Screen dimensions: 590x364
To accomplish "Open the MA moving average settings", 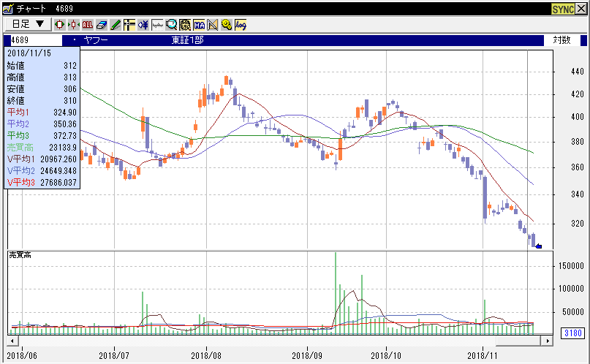I will click(x=199, y=24).
